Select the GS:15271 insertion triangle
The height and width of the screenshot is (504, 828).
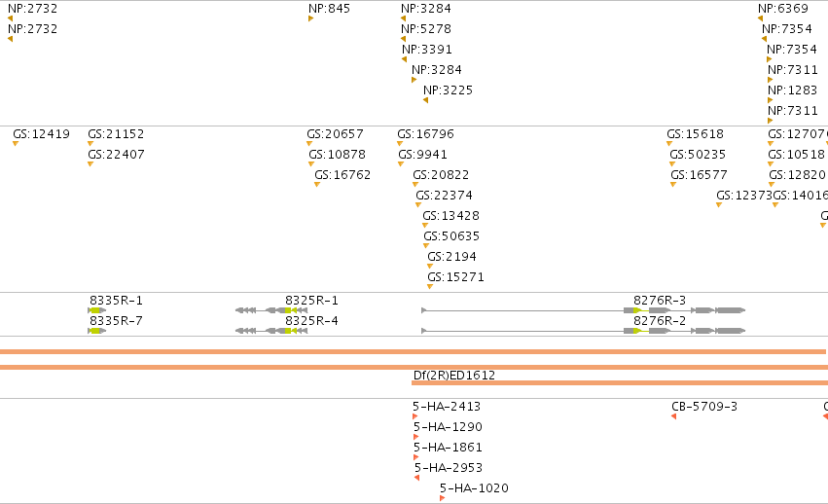click(x=430, y=287)
